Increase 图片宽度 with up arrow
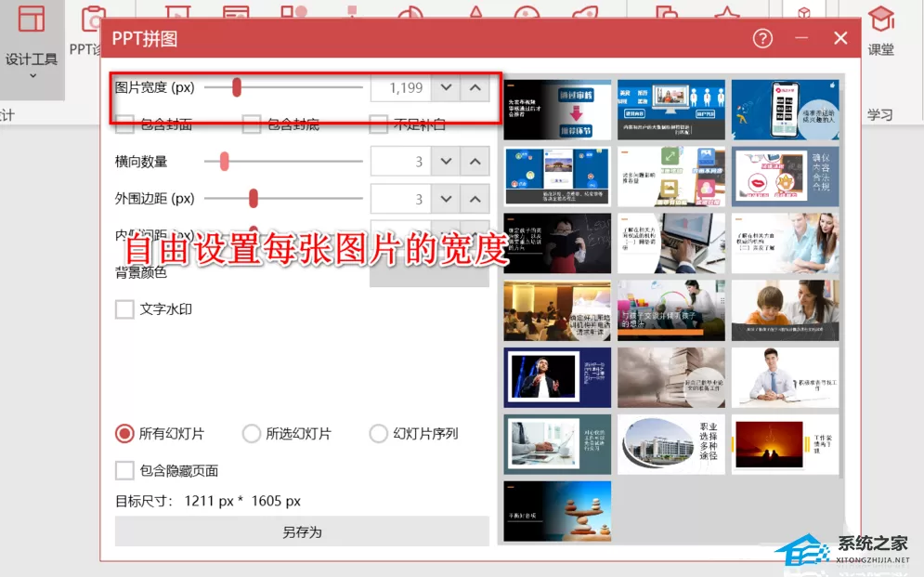The height and width of the screenshot is (577, 924). [x=475, y=88]
